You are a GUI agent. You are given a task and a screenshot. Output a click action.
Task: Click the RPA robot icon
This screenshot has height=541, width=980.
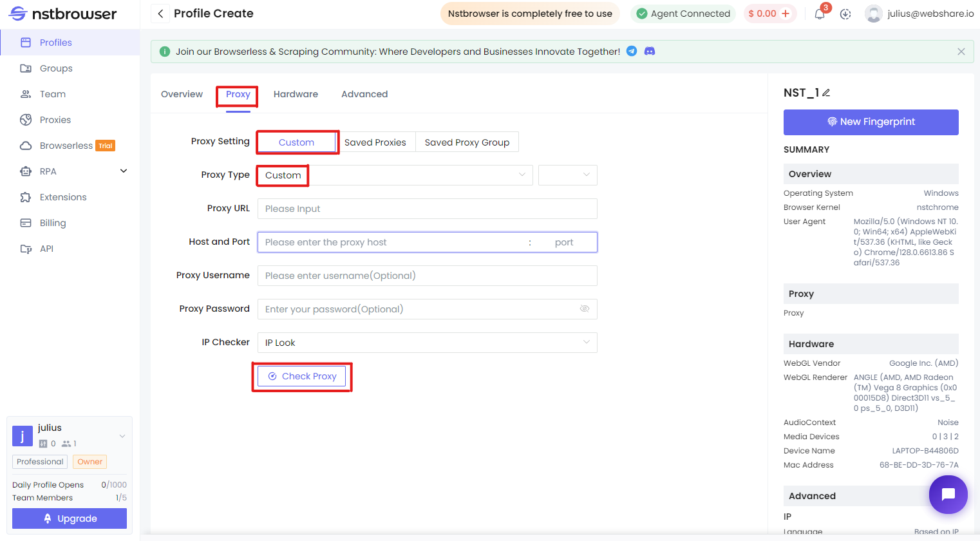(x=26, y=171)
